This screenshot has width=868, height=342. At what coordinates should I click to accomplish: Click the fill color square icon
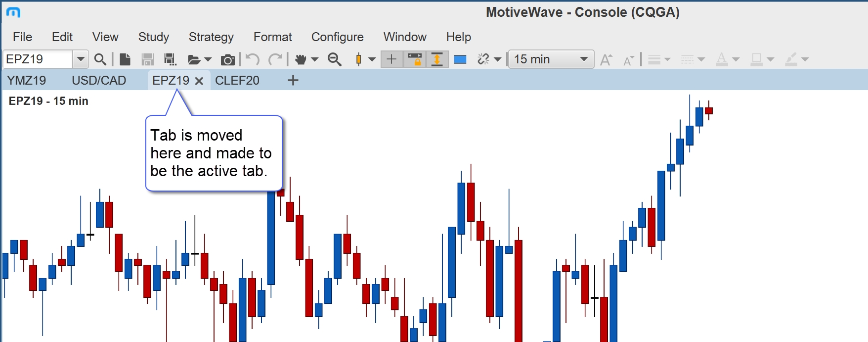756,59
